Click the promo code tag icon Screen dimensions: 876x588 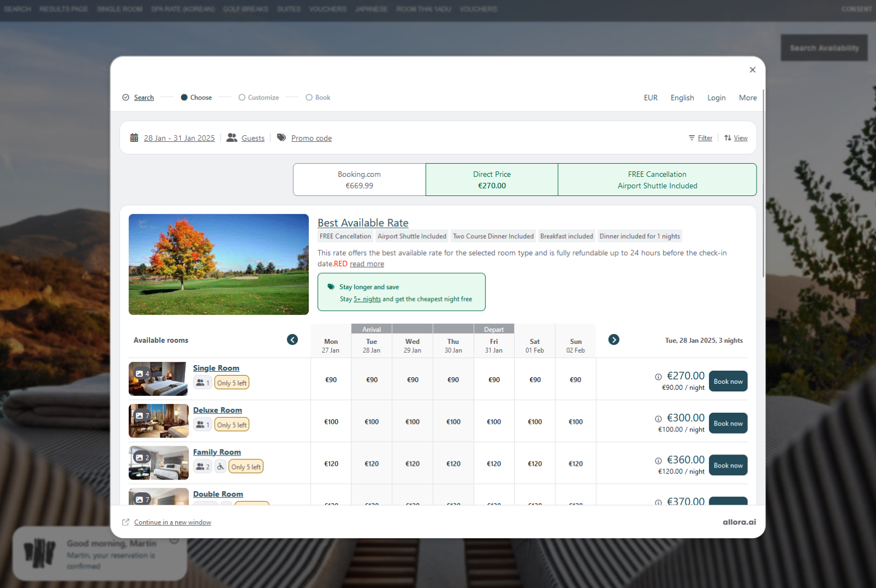(281, 137)
